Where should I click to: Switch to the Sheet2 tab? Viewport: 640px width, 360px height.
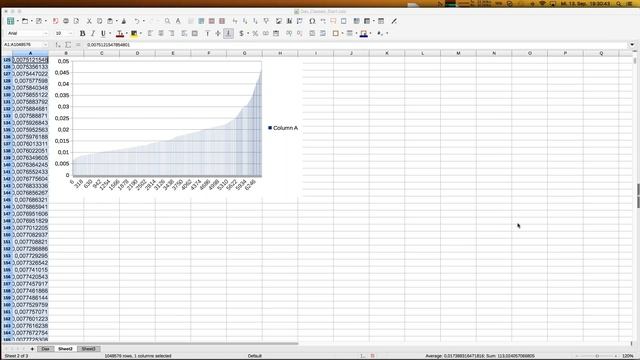65,349
